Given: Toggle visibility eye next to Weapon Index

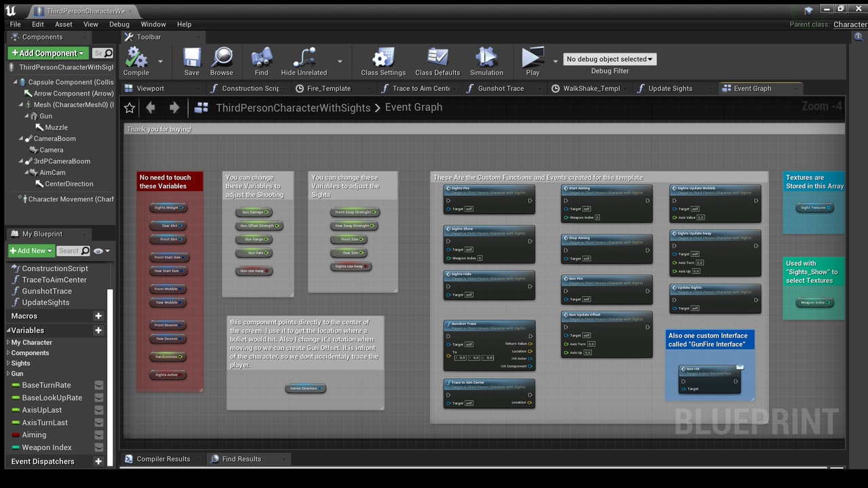Looking at the screenshot, I should 99,448.
